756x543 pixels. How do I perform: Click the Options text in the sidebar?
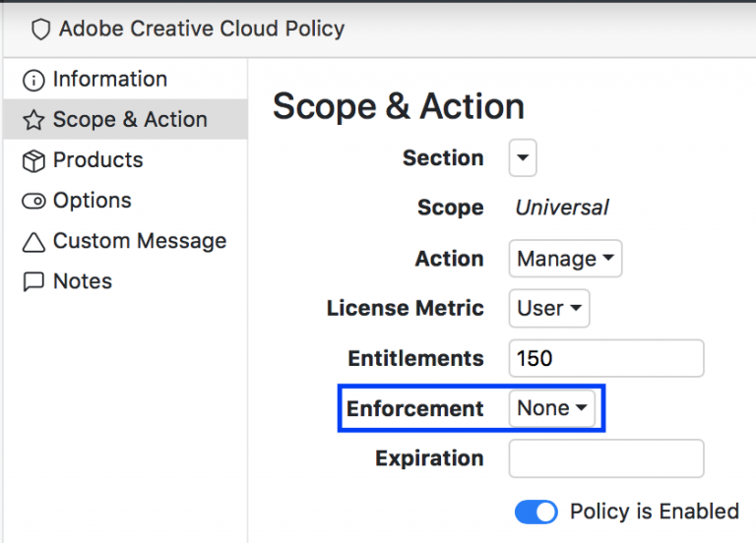[x=92, y=201]
